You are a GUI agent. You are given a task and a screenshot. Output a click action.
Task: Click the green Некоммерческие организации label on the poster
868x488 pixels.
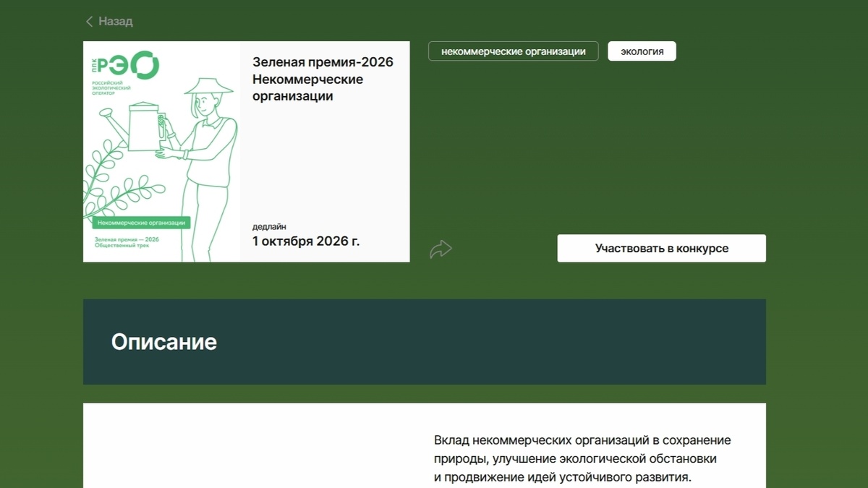(x=141, y=223)
